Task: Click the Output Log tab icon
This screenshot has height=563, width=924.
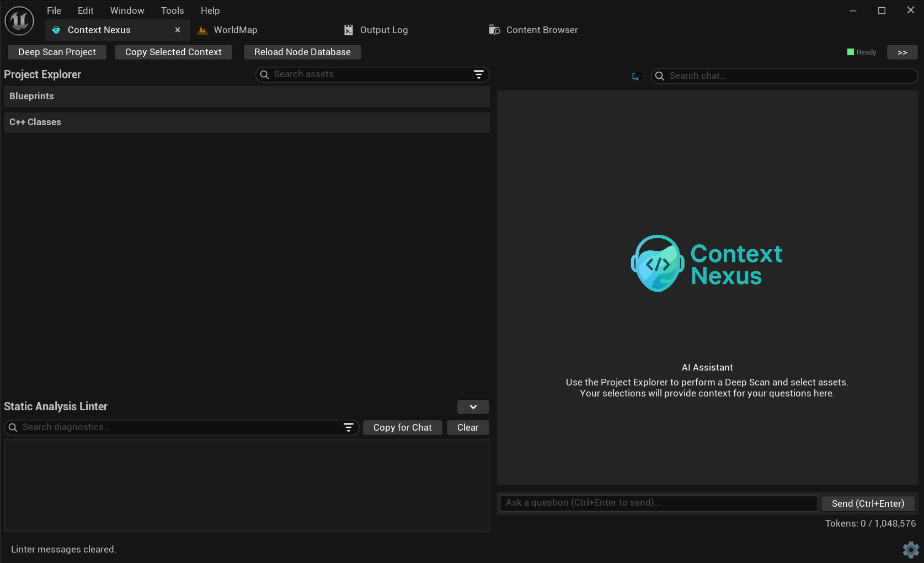Action: pyautogui.click(x=348, y=30)
